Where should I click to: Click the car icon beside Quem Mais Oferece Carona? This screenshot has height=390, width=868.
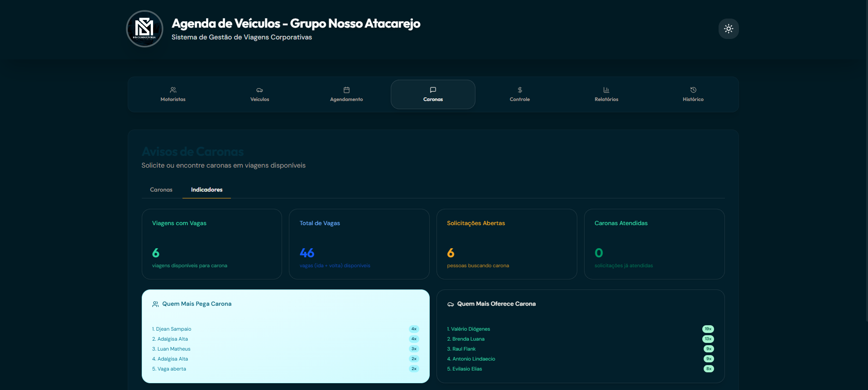click(451, 304)
